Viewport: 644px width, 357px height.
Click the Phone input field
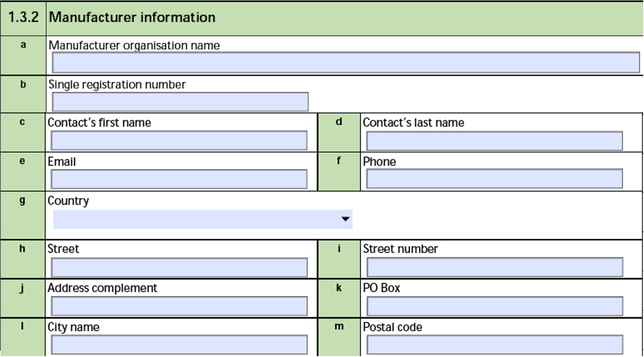tap(495, 179)
